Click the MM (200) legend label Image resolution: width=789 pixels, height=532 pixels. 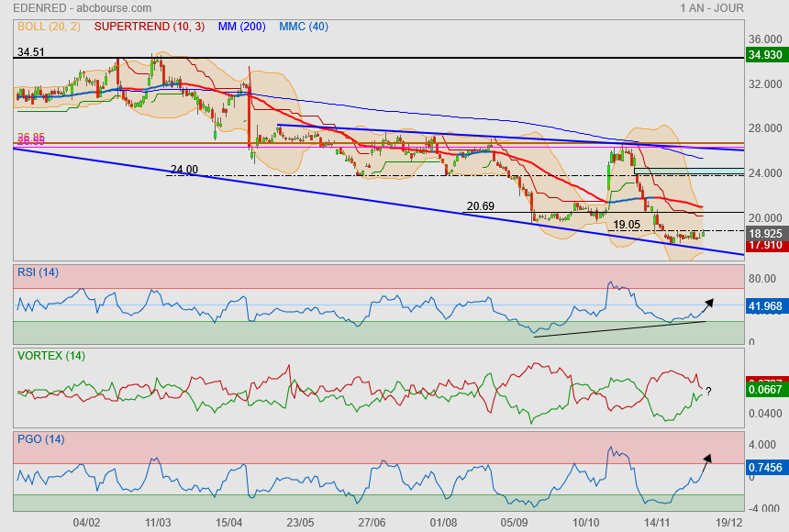click(x=241, y=27)
